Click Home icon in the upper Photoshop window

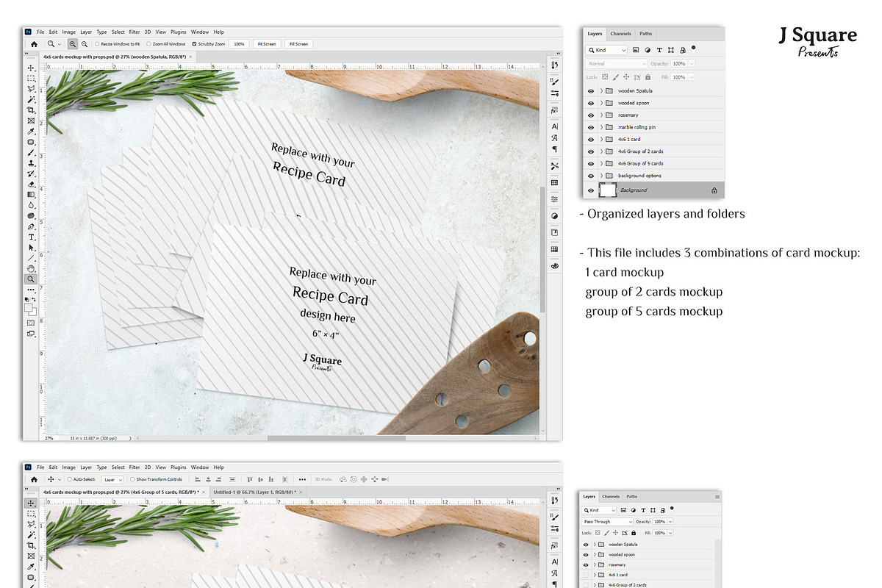34,44
